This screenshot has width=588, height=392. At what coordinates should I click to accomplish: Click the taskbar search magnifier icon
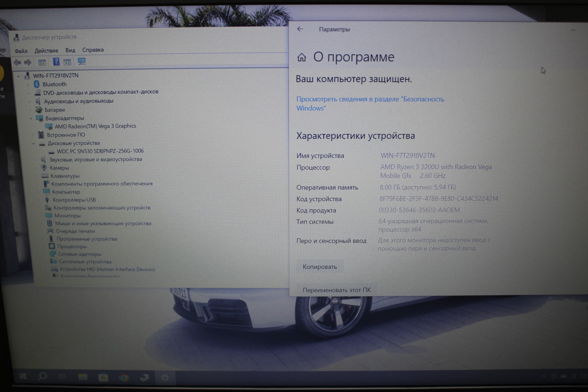43,376
